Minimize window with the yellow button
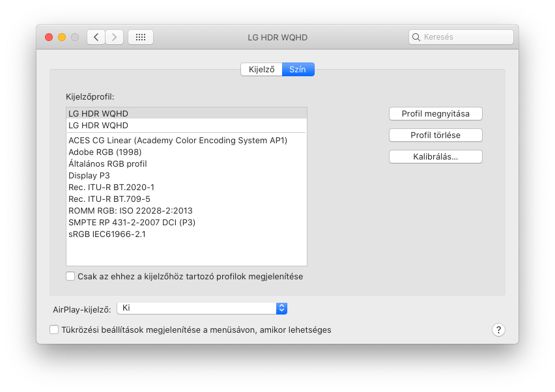Image resolution: width=555 pixels, height=392 pixels. 62,37
